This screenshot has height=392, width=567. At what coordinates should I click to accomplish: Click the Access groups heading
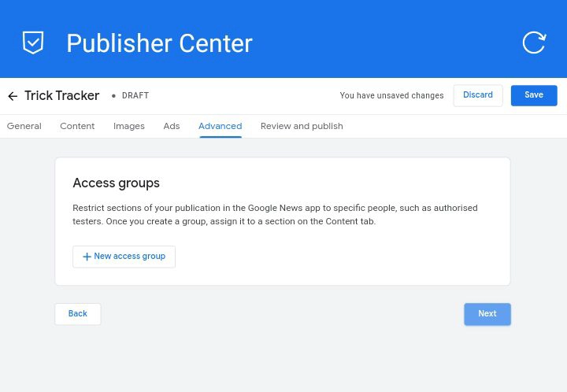[117, 183]
